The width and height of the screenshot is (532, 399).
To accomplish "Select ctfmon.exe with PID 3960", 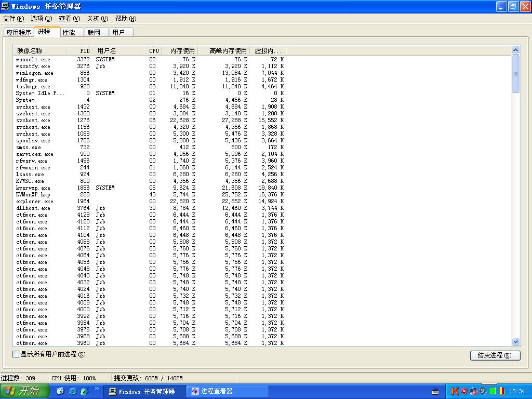I will coord(149,343).
